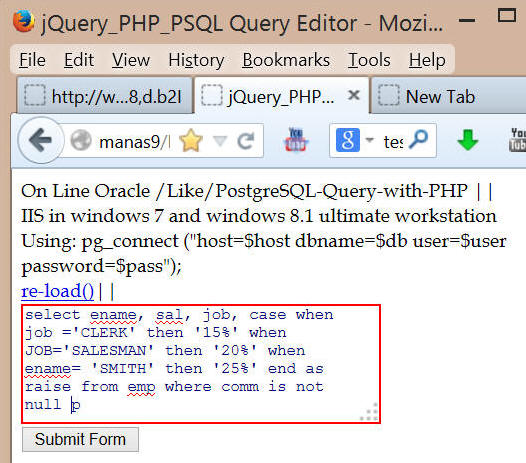Reload the page with the refresh icon
The image size is (526, 463).
click(246, 141)
